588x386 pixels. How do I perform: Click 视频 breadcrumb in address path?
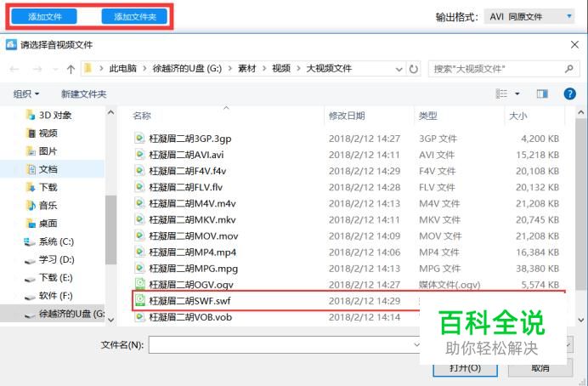tap(281, 69)
